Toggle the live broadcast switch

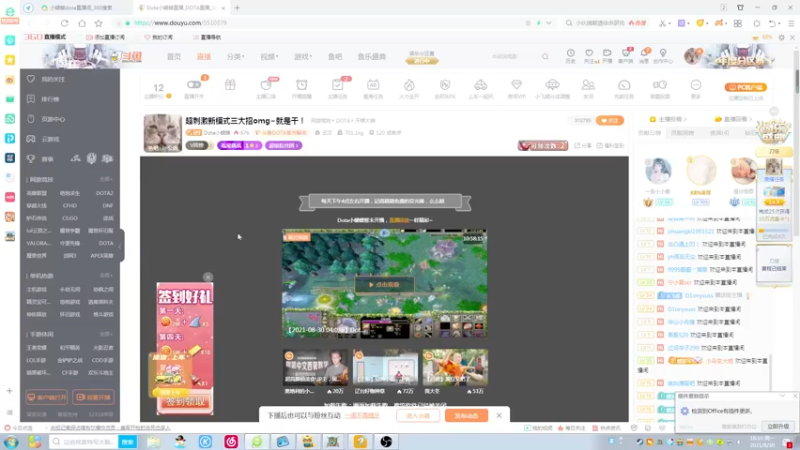(194, 85)
